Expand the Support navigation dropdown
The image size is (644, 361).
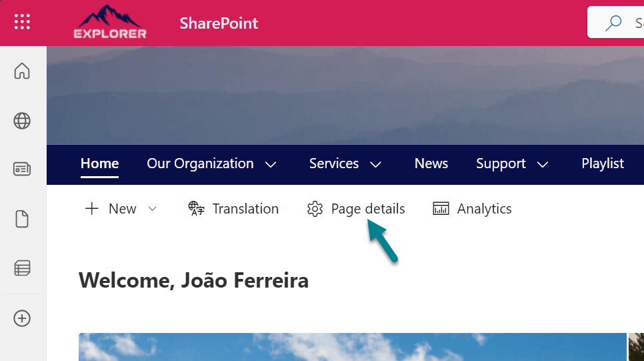point(543,164)
